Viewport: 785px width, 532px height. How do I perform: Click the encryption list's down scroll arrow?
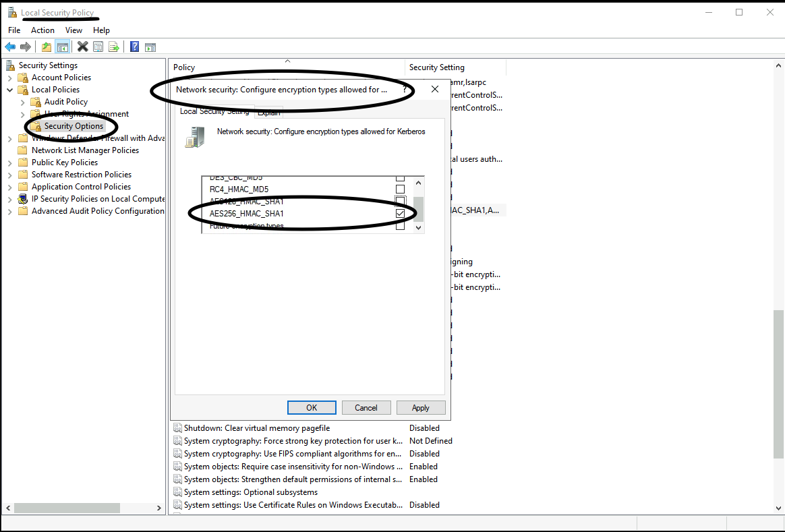pos(419,228)
